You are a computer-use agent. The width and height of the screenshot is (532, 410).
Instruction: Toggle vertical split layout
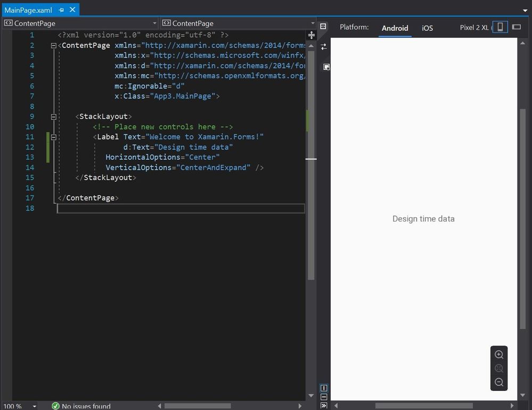(324, 388)
